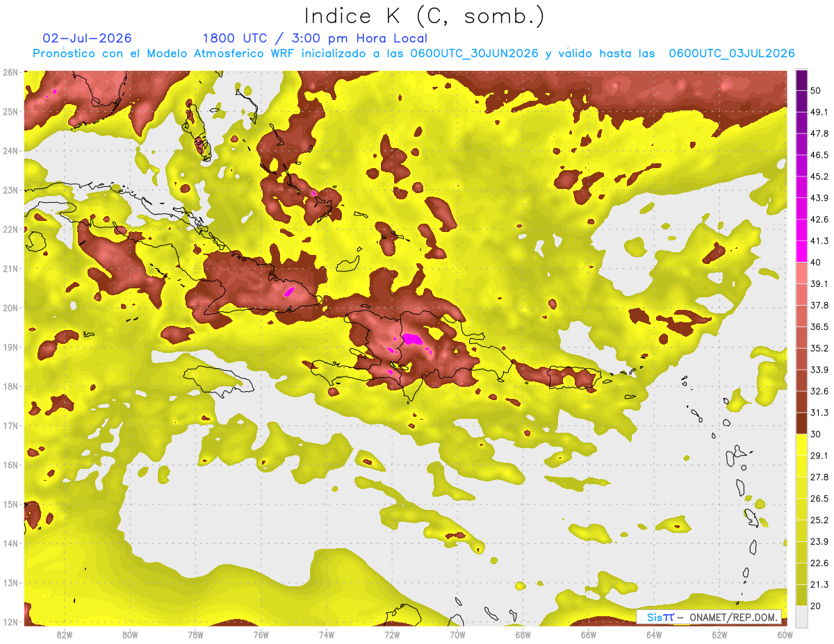The image size is (834, 644).
Task: Pick the magenta colorbar segment between 40 and 41.3
Action: coord(801,251)
